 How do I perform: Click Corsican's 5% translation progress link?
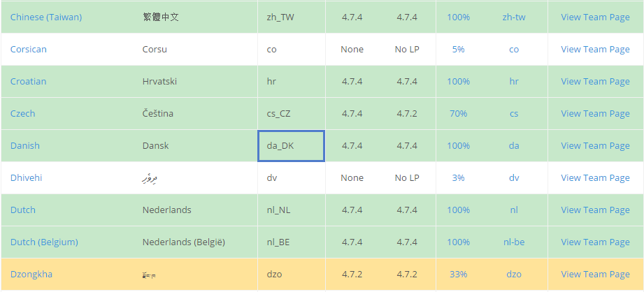point(459,49)
